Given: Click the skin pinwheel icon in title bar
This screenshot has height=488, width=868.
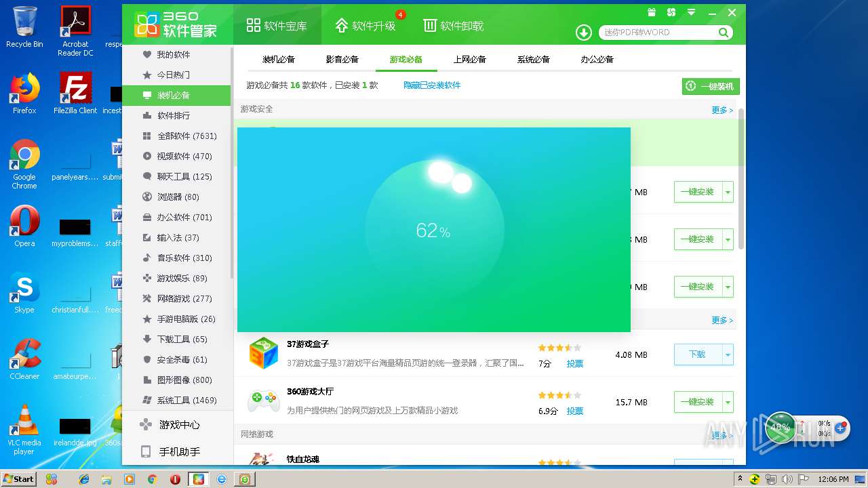Looking at the screenshot, I should point(671,12).
